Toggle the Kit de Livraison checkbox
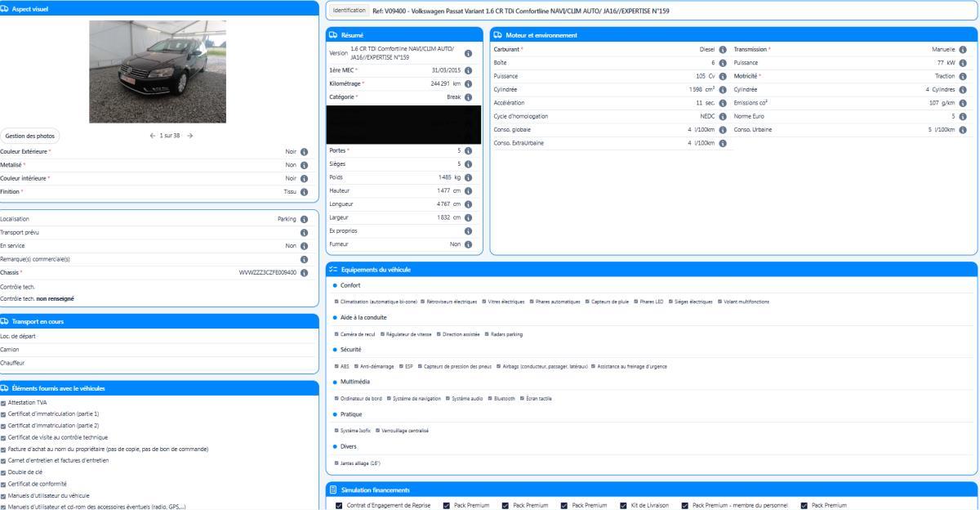The image size is (980, 510). pos(624,505)
